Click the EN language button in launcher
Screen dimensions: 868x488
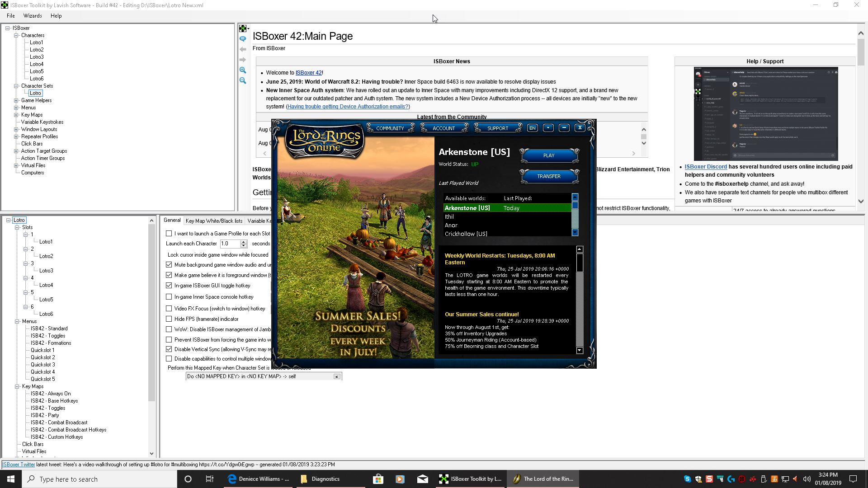pyautogui.click(x=533, y=128)
